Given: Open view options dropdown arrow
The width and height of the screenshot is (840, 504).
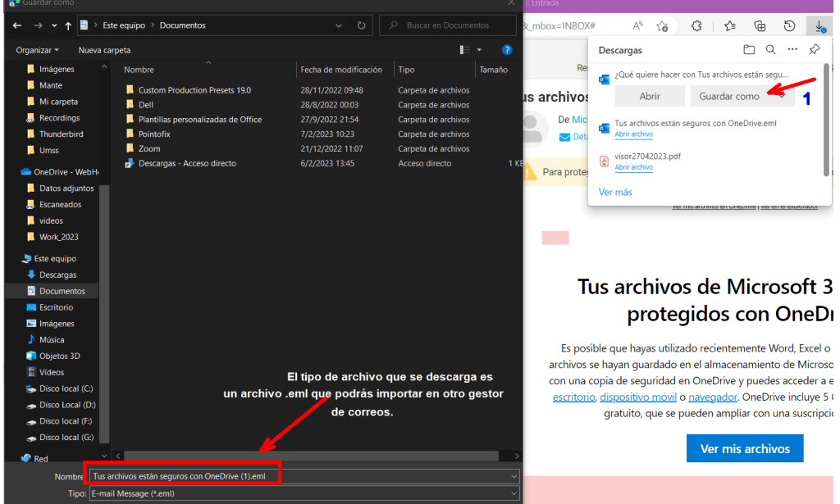Looking at the screenshot, I should 479,50.
